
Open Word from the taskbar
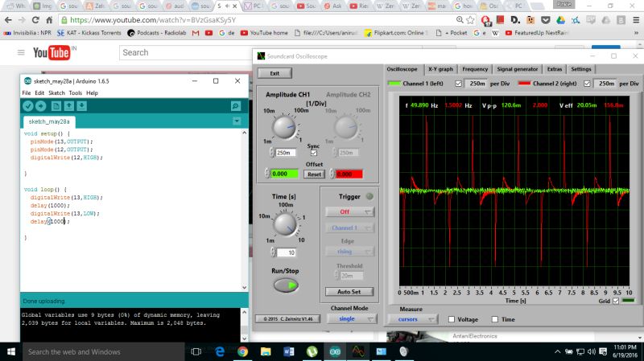click(289, 352)
